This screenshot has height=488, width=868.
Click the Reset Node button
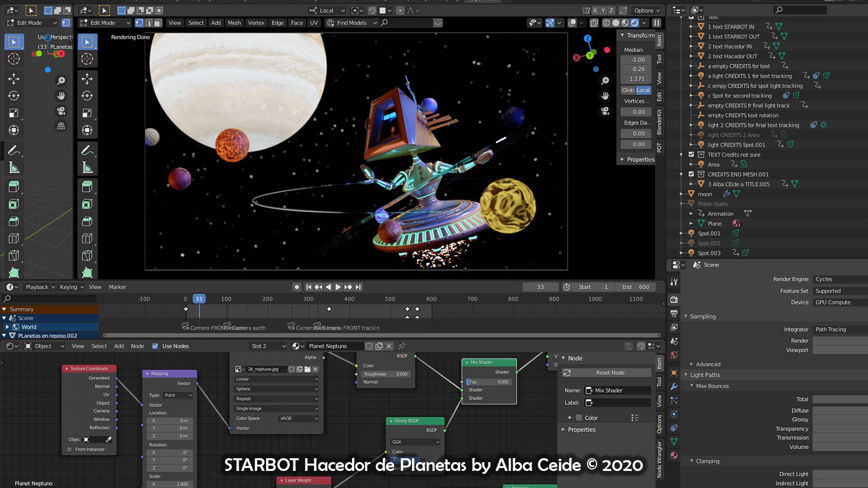tap(607, 372)
